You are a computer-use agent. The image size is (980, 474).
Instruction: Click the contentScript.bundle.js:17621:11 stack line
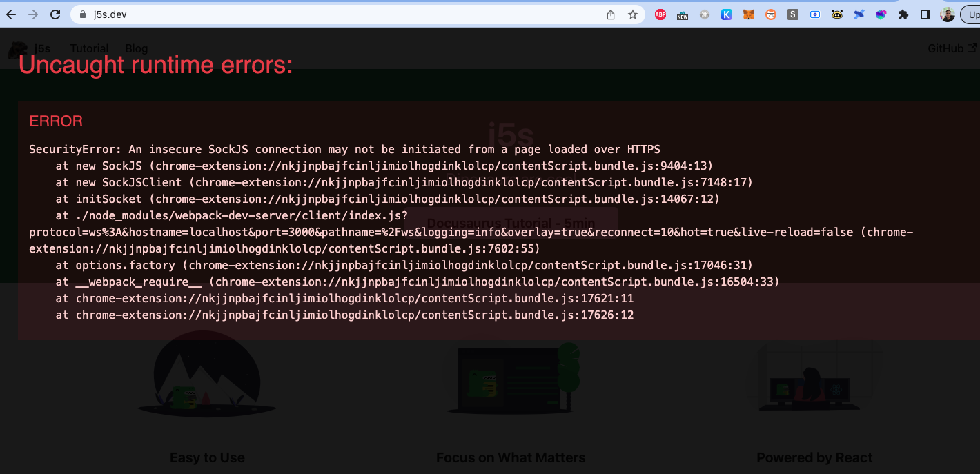344,299
